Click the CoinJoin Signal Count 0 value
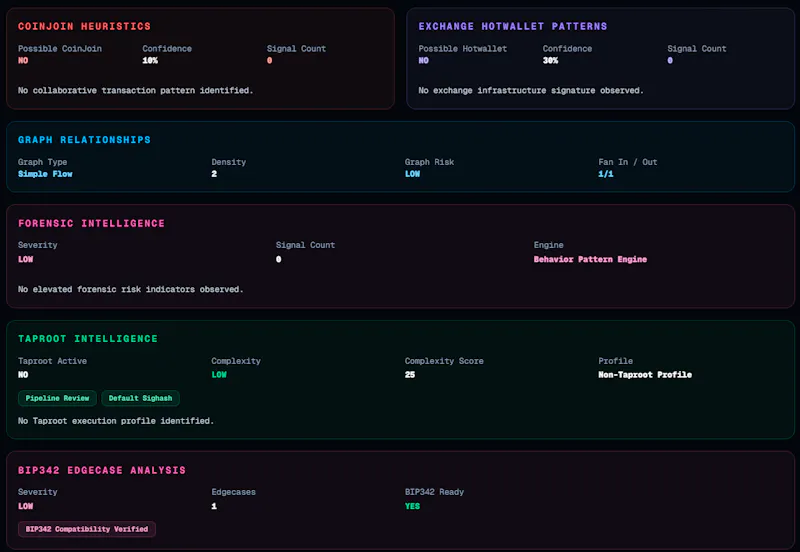800x552 pixels. [x=269, y=60]
